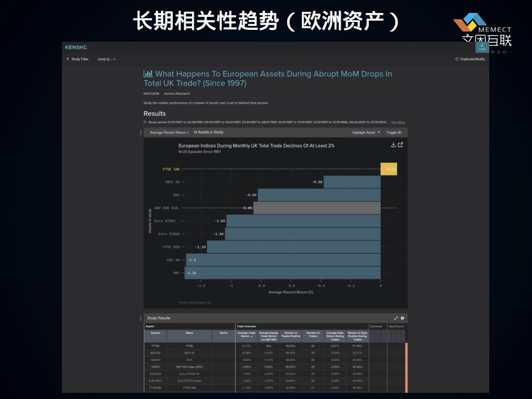This screenshot has height=399, width=532.
Task: Select the IBEX 35 name cell in table
Action: (x=189, y=353)
